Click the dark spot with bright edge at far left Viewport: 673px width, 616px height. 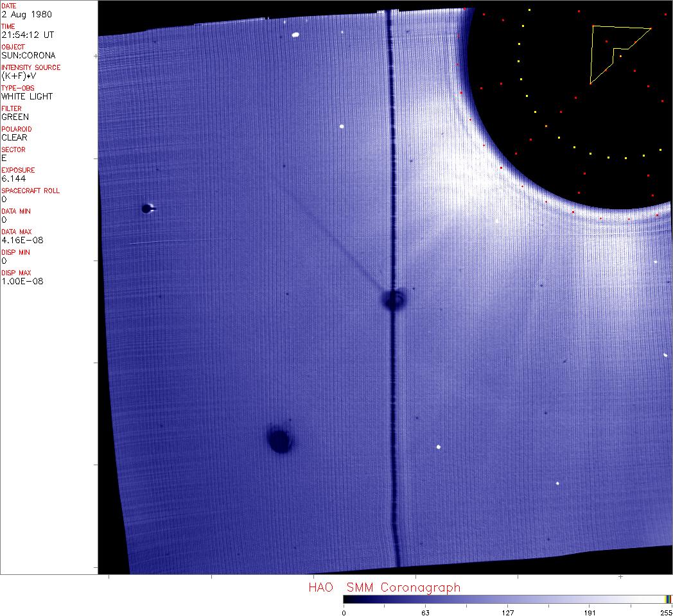[147, 208]
